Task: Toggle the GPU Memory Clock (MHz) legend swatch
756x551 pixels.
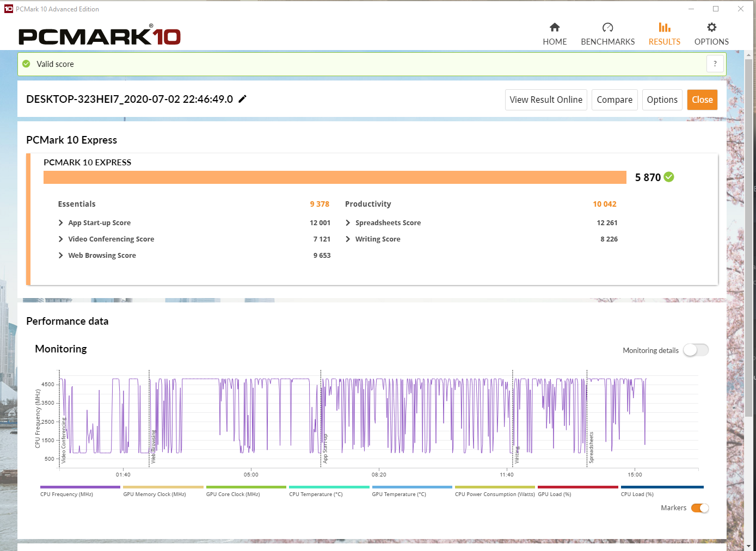Action: 163,487
